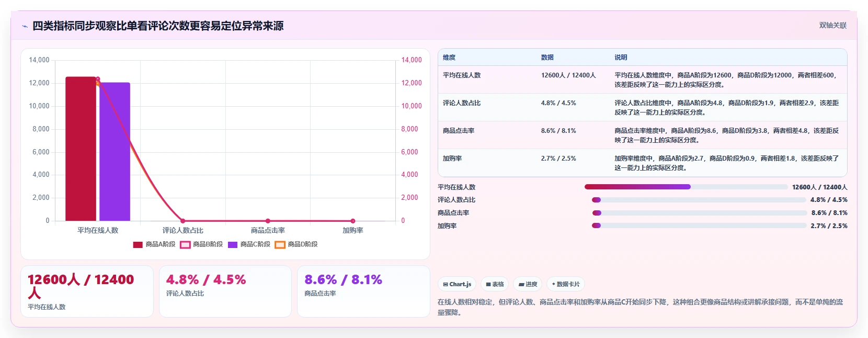Click the small icon before the card title
Screen dimensions: 868x338
pyautogui.click(x=25, y=26)
